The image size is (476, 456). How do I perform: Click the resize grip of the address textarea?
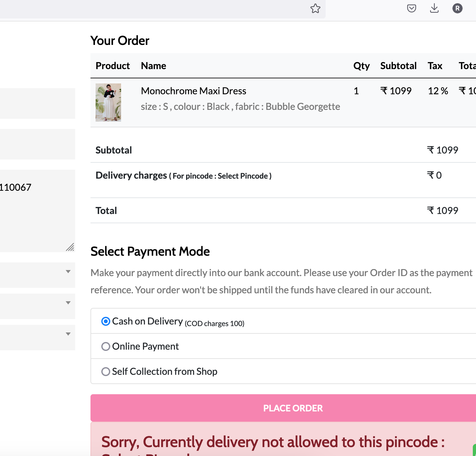[70, 247]
